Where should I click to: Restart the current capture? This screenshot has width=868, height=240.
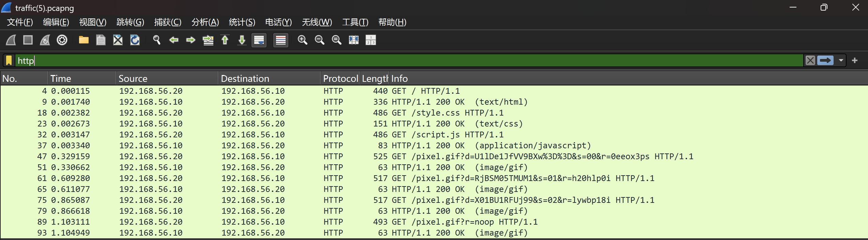tap(45, 40)
